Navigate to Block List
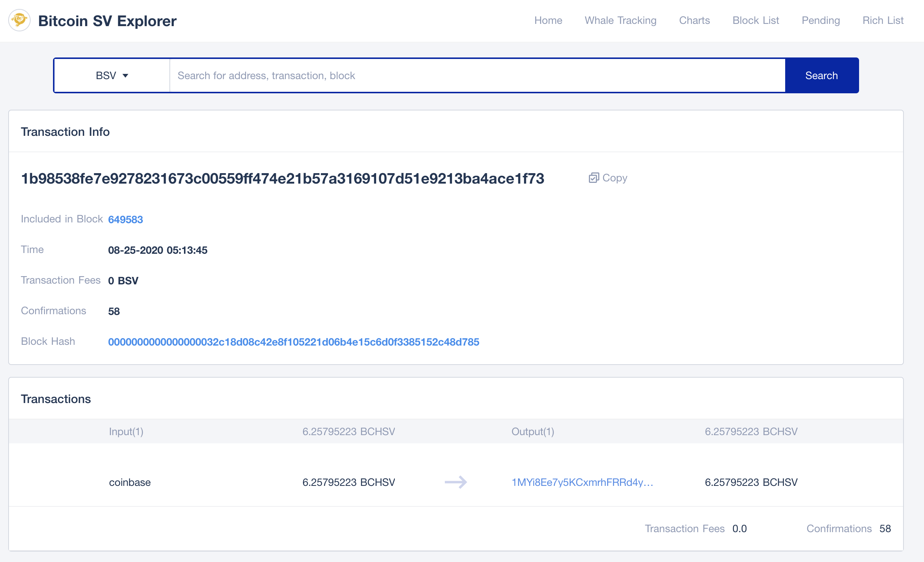Screen dimensions: 924x562 tap(756, 20)
